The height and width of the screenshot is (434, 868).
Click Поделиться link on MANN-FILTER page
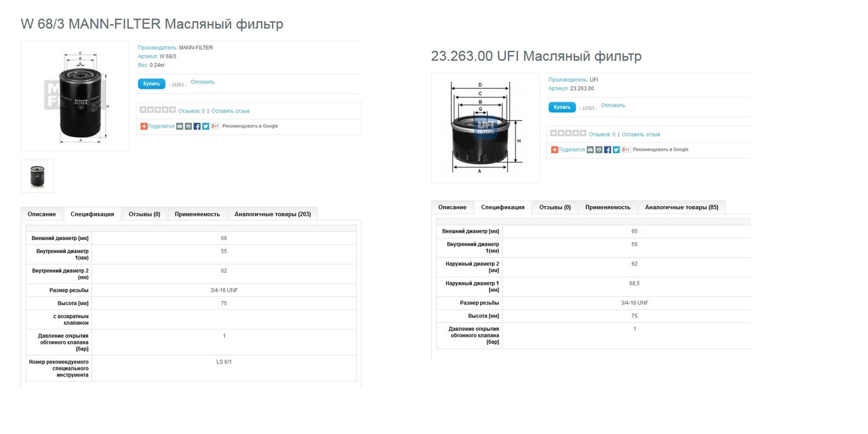tap(161, 126)
